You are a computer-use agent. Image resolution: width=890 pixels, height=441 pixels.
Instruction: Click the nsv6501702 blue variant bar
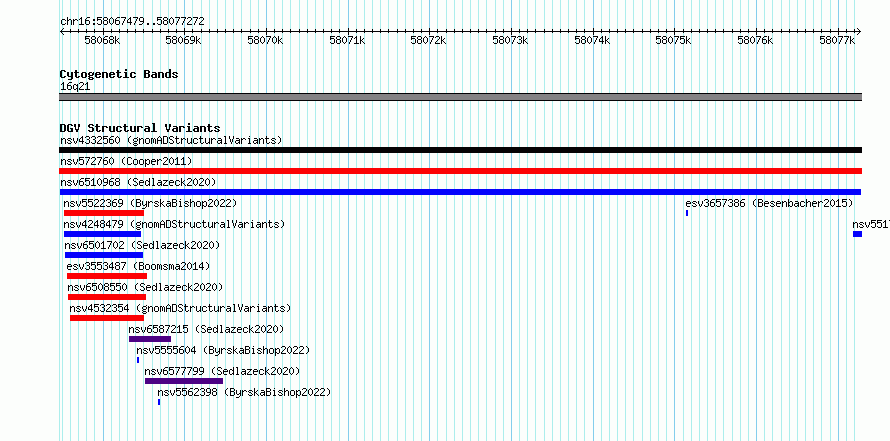104,255
